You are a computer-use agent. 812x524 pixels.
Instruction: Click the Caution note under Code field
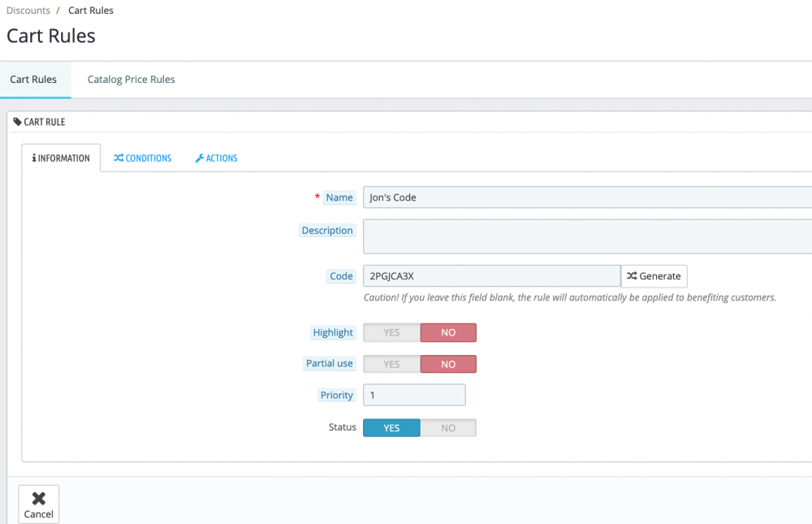click(x=570, y=297)
